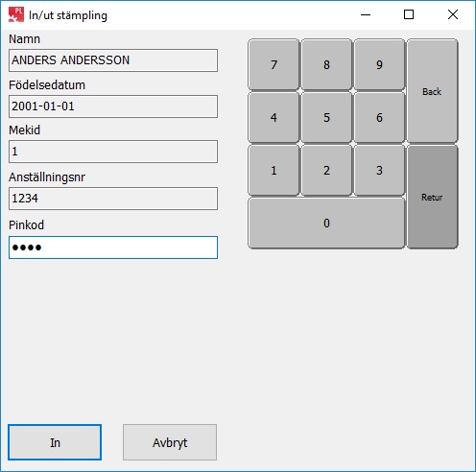Tap keypad digit 8
The image size is (476, 472).
tap(326, 64)
